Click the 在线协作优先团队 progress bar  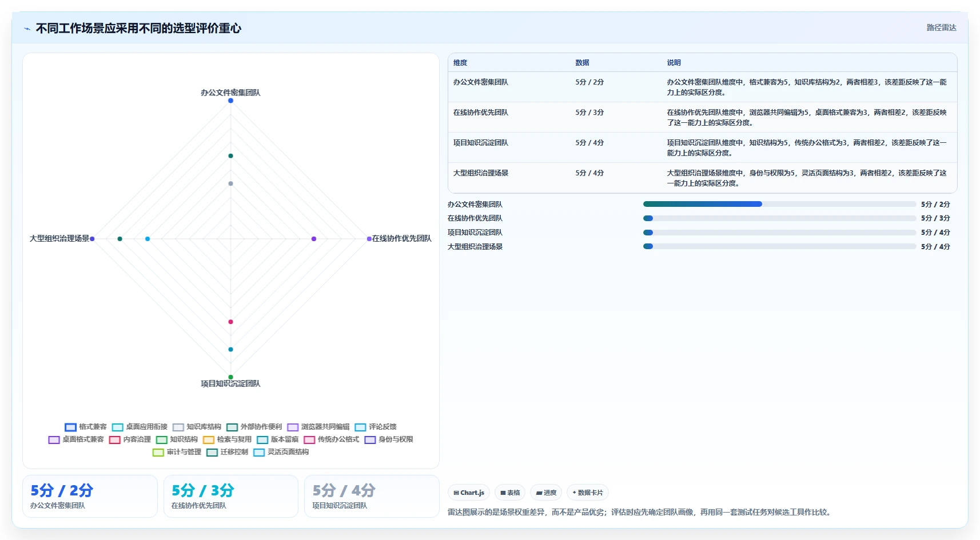(779, 218)
